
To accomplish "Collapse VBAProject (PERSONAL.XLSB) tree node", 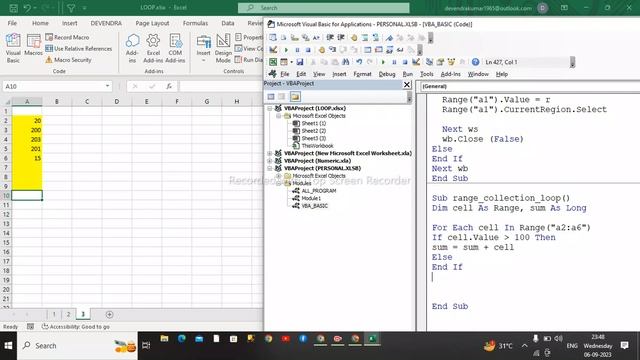I will (270, 168).
